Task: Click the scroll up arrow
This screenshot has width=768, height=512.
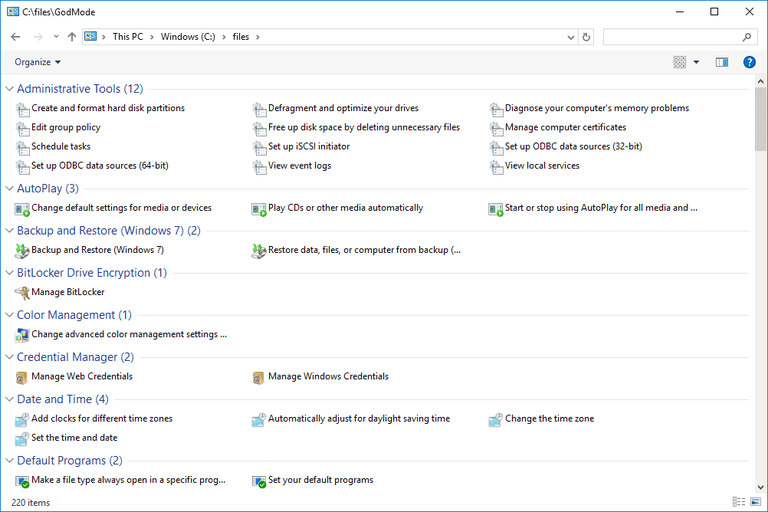Action: click(760, 81)
